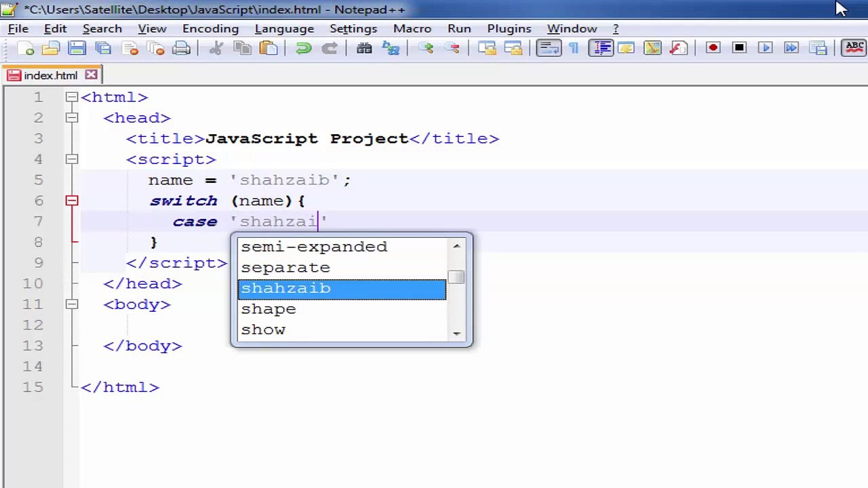Click the Save All icon
This screenshot has height=488, width=868.
click(x=103, y=48)
